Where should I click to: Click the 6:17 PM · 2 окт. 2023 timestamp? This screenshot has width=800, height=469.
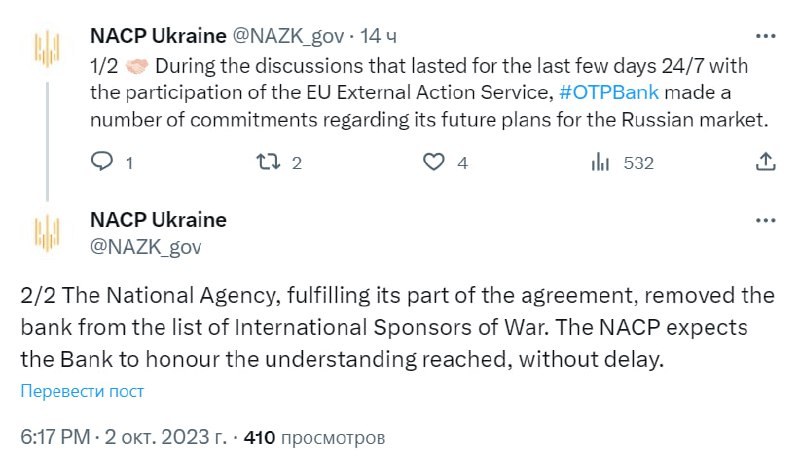(x=122, y=438)
